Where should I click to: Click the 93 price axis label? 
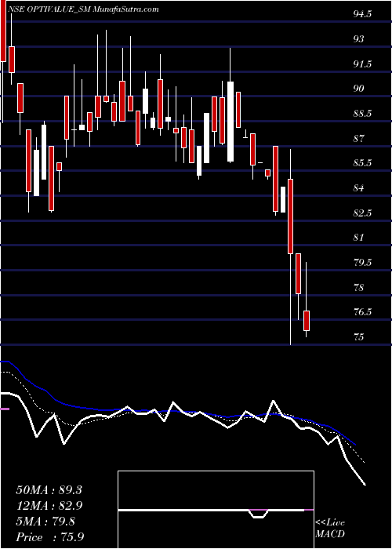coord(359,39)
